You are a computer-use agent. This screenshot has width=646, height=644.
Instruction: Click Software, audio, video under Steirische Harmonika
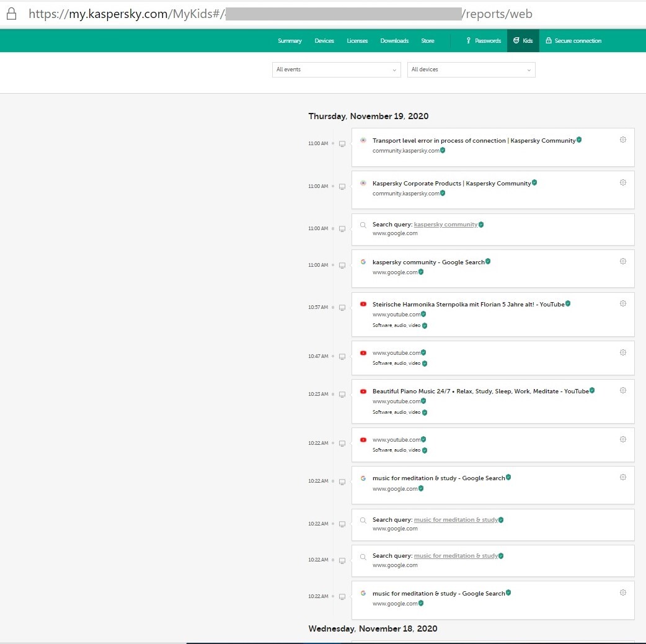pyautogui.click(x=396, y=325)
